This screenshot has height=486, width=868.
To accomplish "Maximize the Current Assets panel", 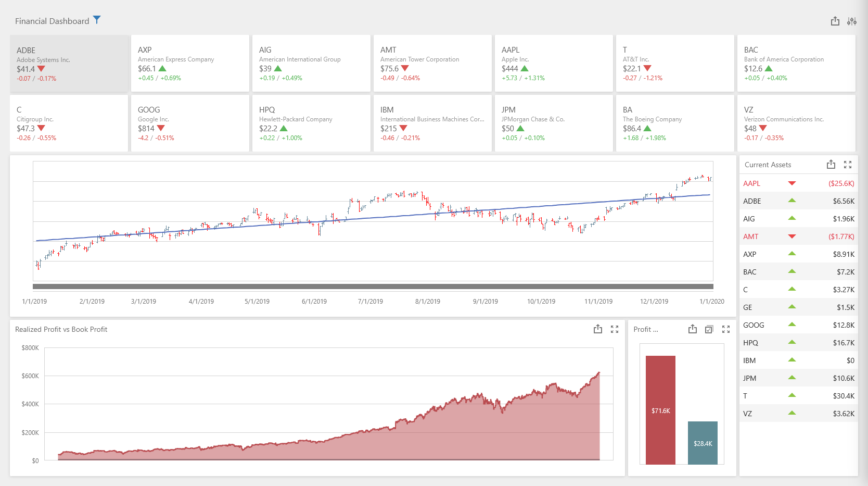I will (847, 165).
